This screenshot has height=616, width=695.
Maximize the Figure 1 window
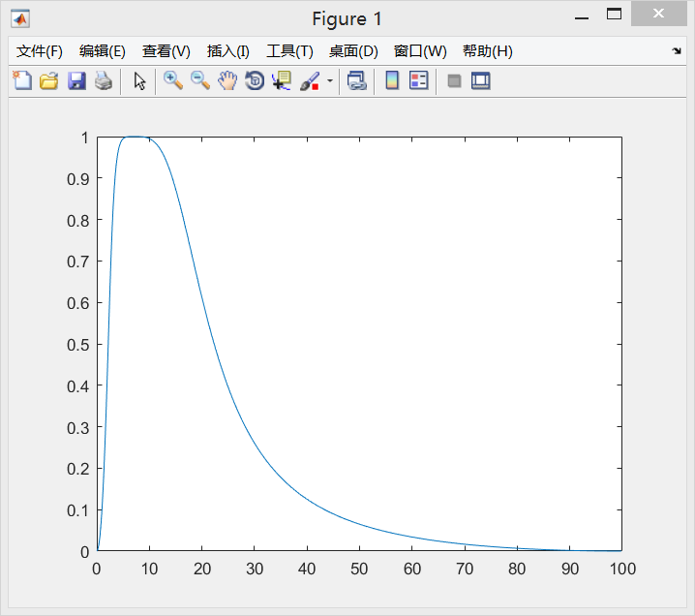tap(614, 15)
